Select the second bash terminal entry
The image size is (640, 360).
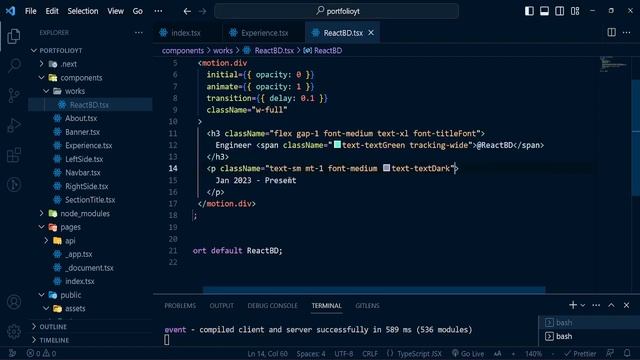(589, 336)
